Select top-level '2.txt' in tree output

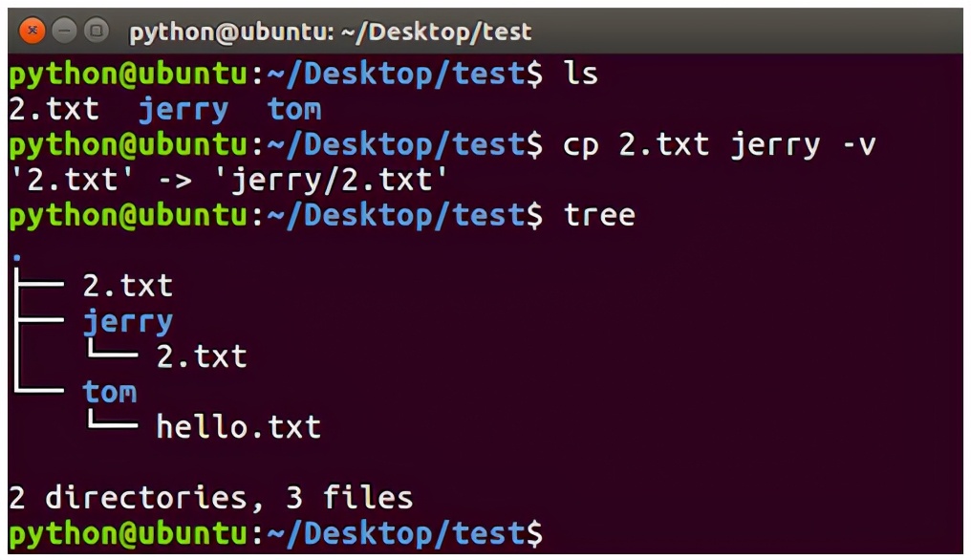click(127, 286)
